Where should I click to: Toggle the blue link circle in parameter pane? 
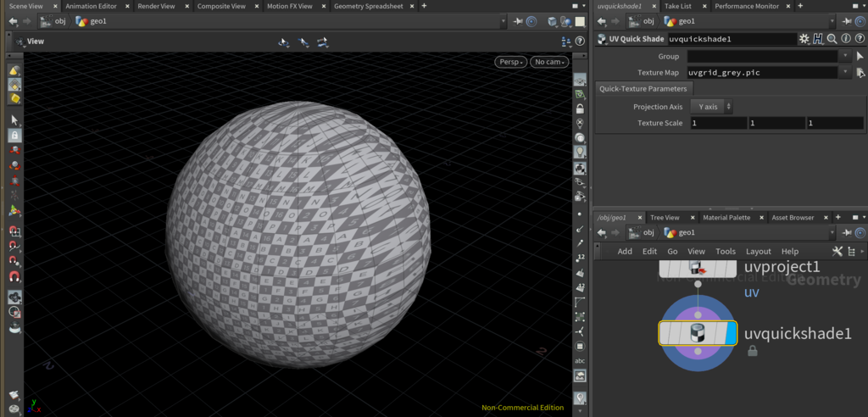click(860, 21)
